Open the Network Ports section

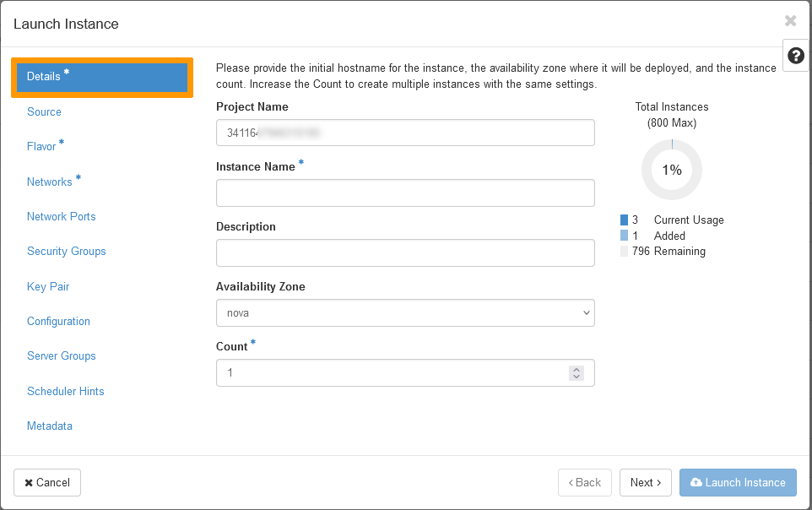point(61,216)
